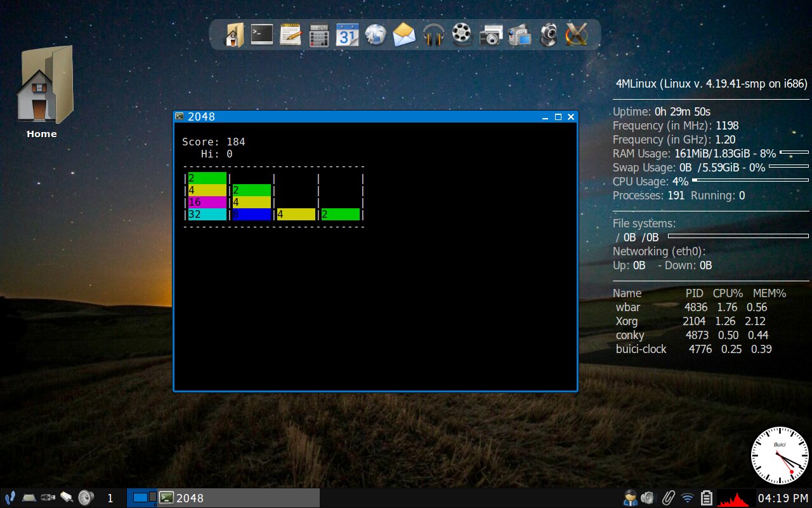Launch the text editor notepad icon

click(291, 34)
